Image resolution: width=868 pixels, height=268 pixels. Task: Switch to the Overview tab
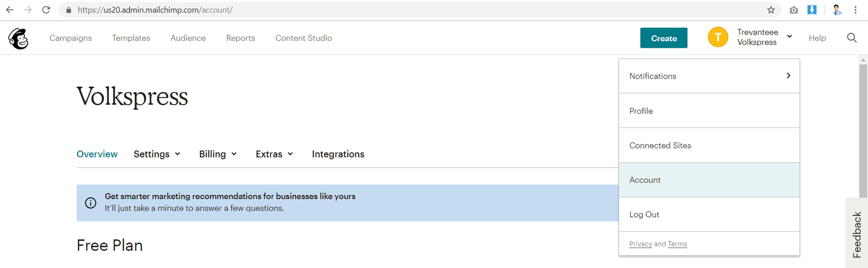point(97,154)
